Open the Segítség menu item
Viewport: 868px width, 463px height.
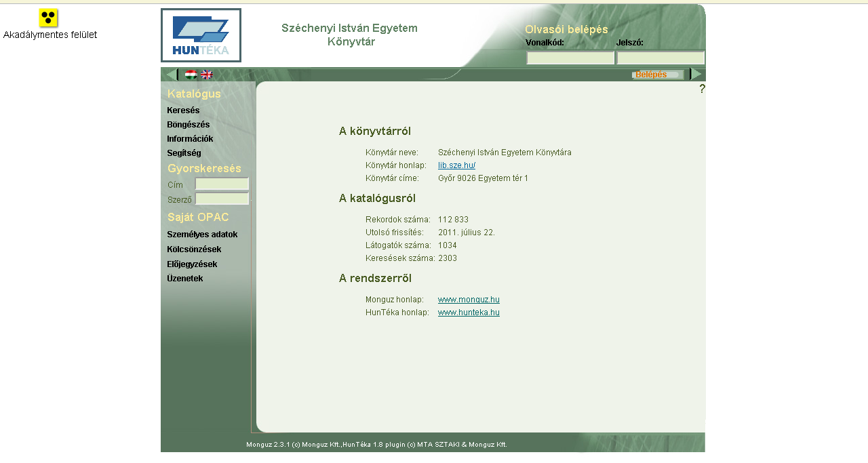pos(184,153)
